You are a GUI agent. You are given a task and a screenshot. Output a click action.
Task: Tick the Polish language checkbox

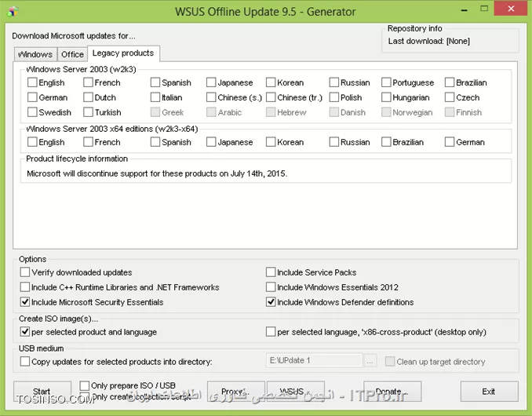point(333,97)
